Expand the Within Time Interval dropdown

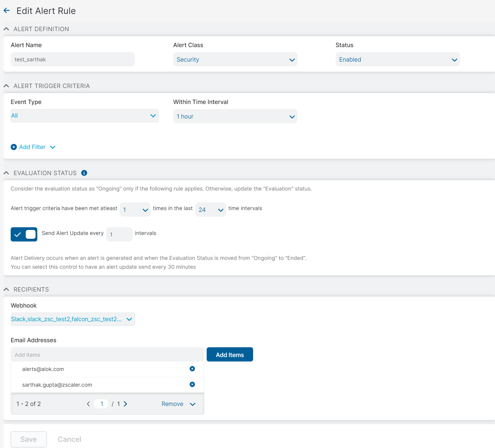click(235, 116)
